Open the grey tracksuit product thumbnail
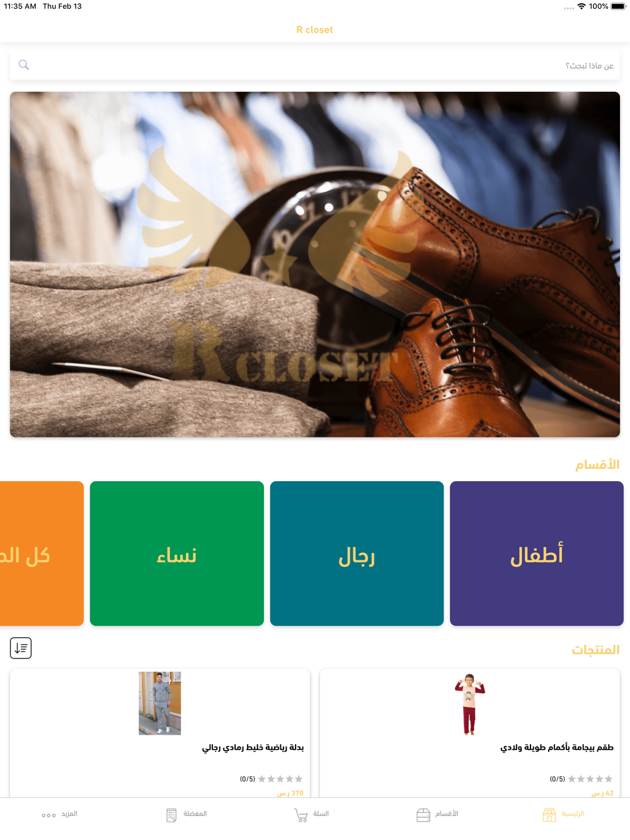The height and width of the screenshot is (840, 630). point(160,703)
